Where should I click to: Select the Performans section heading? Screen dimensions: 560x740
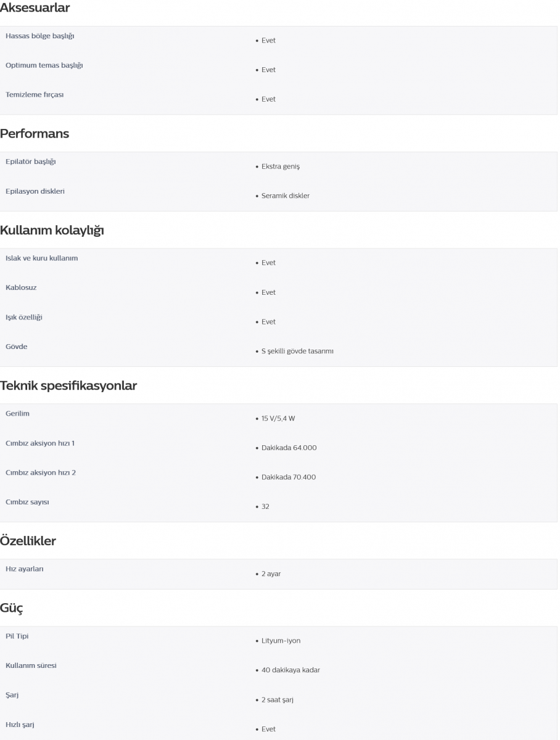click(x=35, y=134)
